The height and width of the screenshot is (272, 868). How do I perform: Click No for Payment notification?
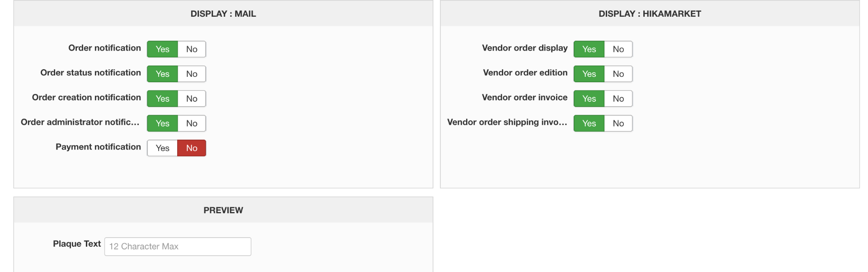click(192, 148)
